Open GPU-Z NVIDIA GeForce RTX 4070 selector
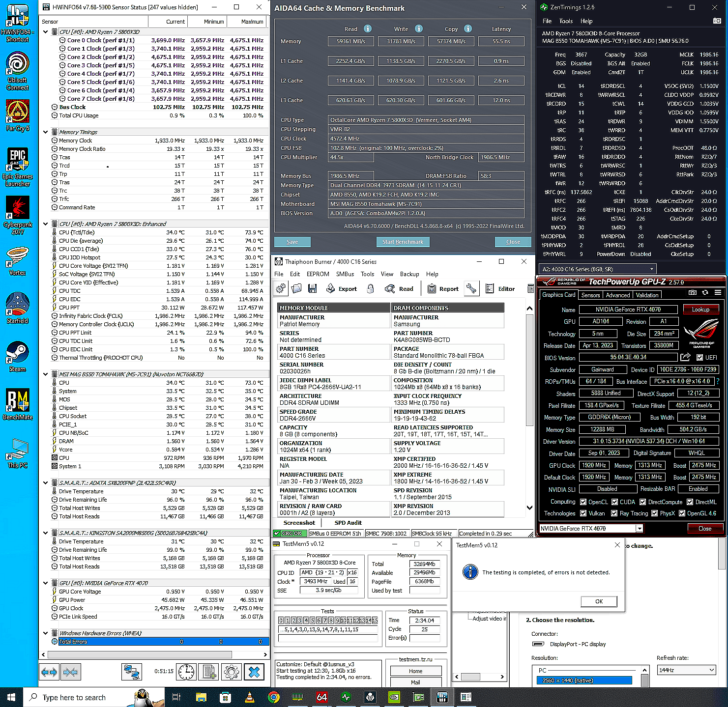 [591, 528]
